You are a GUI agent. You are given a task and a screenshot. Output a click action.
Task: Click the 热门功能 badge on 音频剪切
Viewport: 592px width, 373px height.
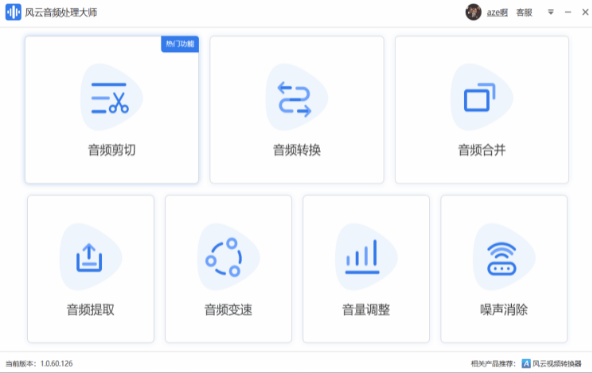180,44
